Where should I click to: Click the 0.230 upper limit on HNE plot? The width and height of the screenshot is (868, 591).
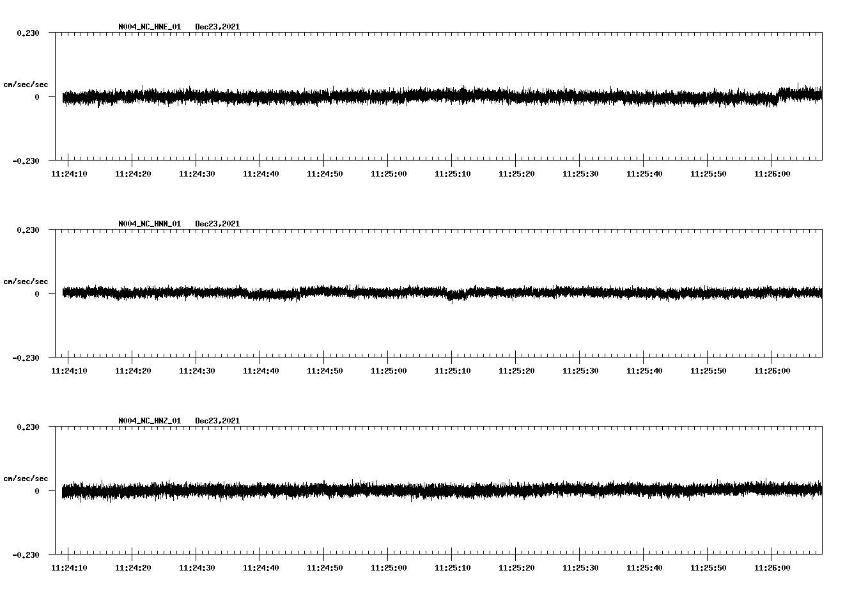point(28,33)
